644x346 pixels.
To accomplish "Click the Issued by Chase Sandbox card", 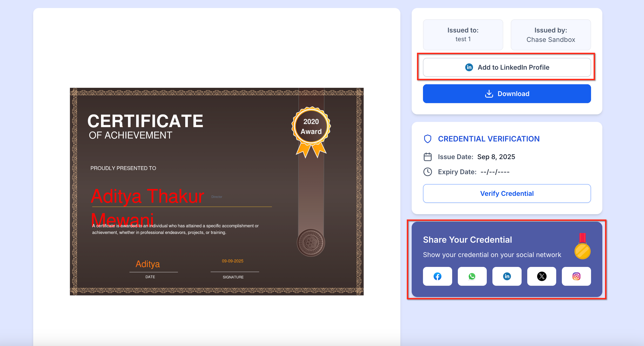I will (x=551, y=35).
